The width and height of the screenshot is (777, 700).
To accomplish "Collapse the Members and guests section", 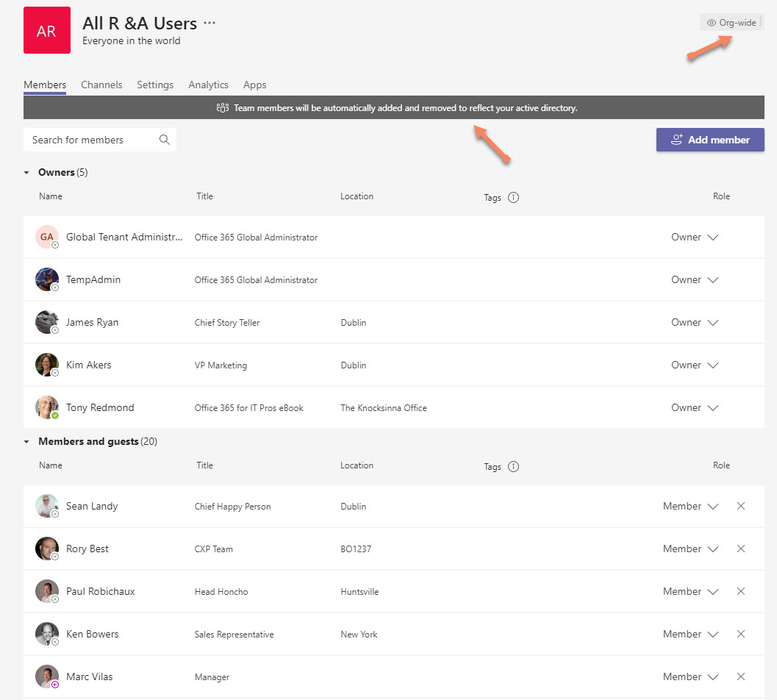I will pyautogui.click(x=27, y=442).
